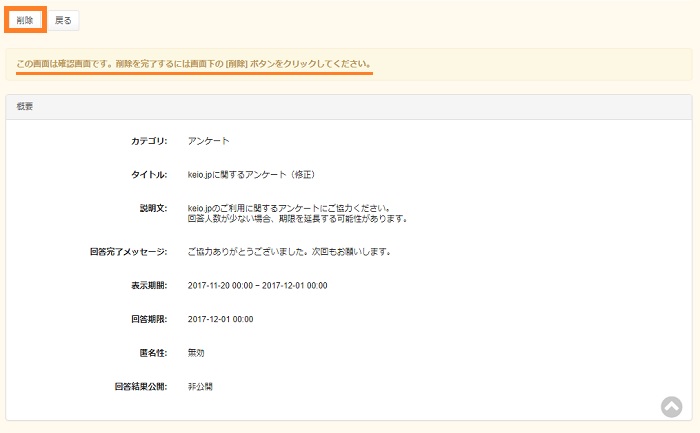Click the 説明文 field label
Viewport: 700px width, 433px height.
[153, 208]
